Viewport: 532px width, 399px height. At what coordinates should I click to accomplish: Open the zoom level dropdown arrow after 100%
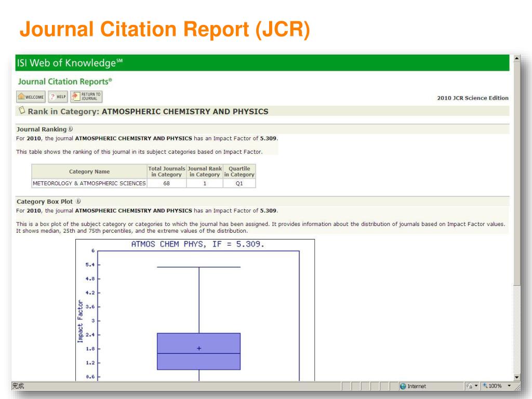click(x=509, y=386)
